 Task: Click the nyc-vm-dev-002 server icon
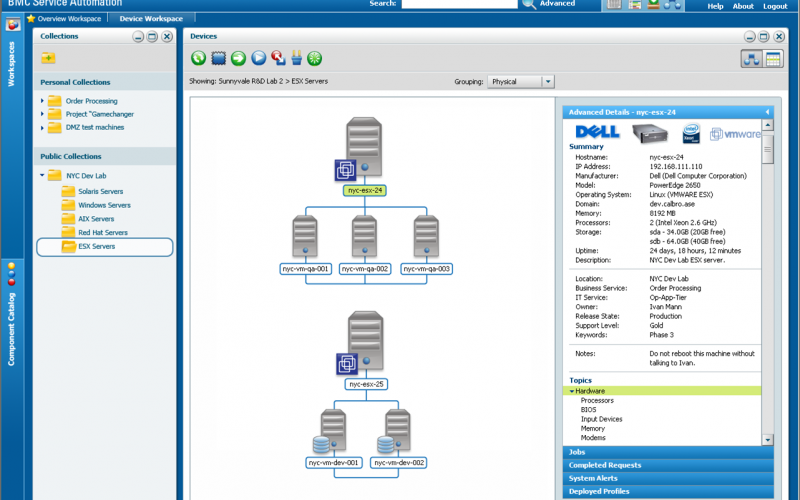398,430
